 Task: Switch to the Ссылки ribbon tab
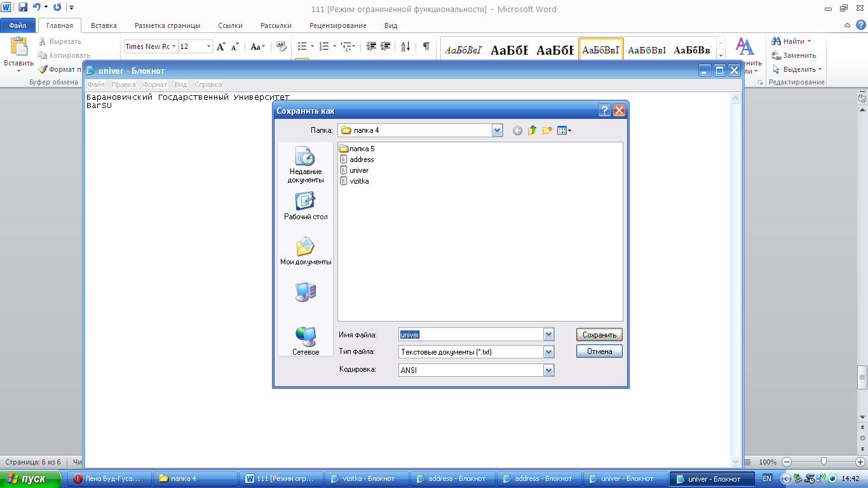230,25
